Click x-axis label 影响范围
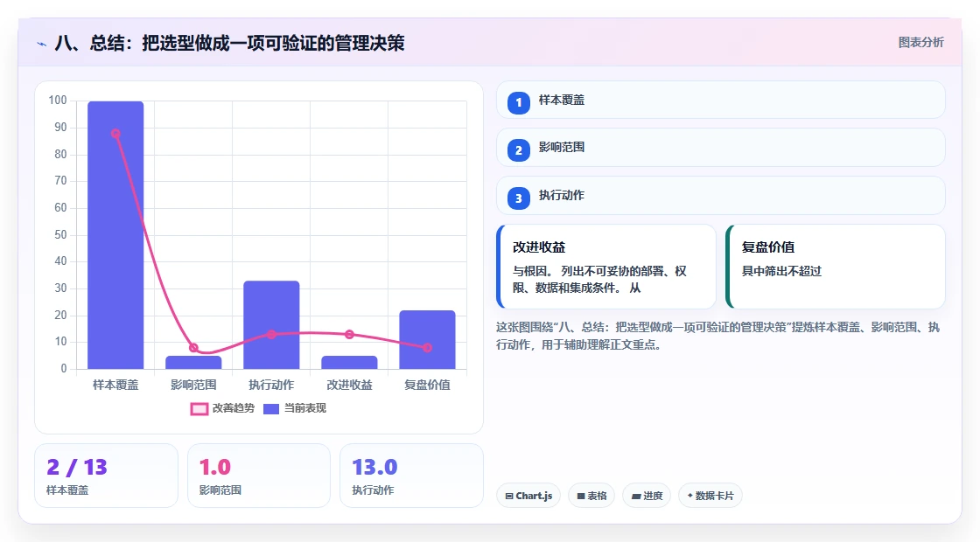 click(x=193, y=386)
